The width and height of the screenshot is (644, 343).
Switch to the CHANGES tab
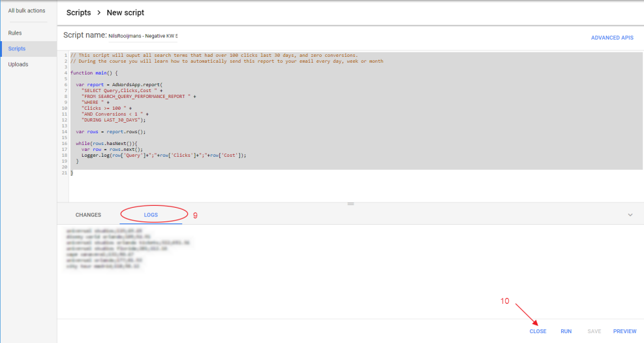click(x=88, y=215)
